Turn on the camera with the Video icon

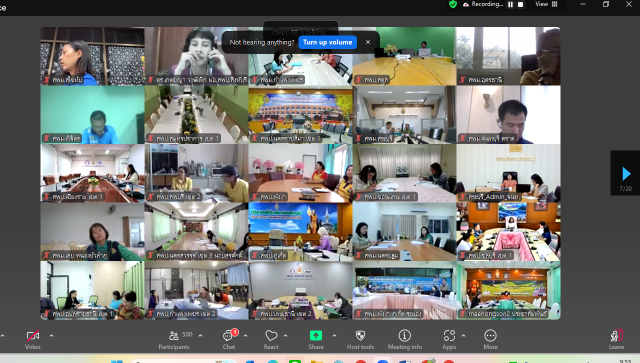(33, 336)
